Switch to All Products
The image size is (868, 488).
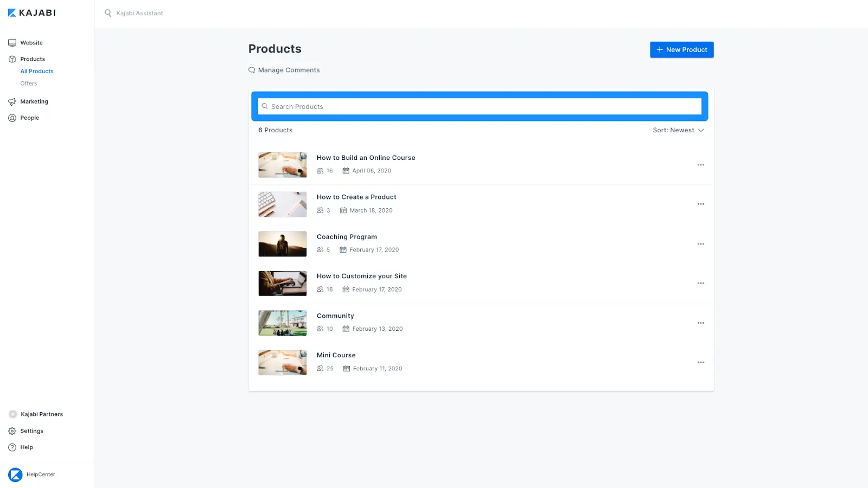point(36,71)
